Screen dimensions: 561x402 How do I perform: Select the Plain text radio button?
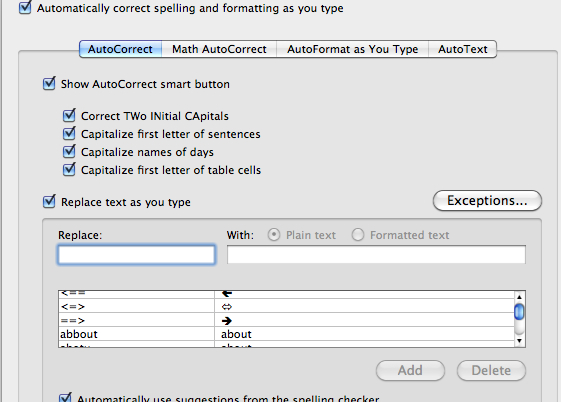point(274,235)
